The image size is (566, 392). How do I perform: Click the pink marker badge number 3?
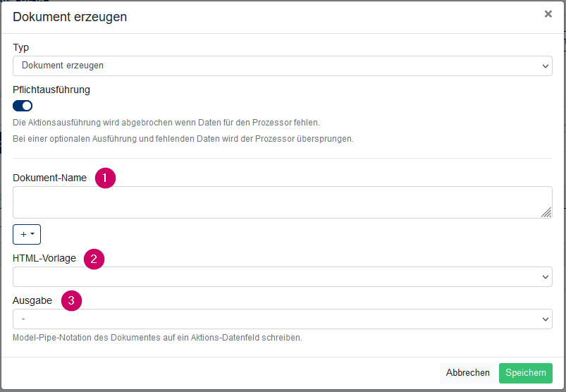click(x=71, y=300)
